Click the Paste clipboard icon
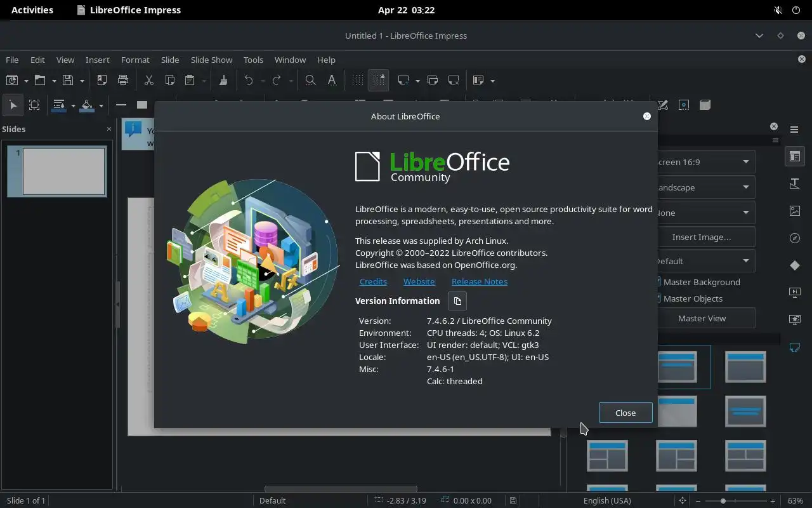This screenshot has height=508, width=812. point(190,80)
